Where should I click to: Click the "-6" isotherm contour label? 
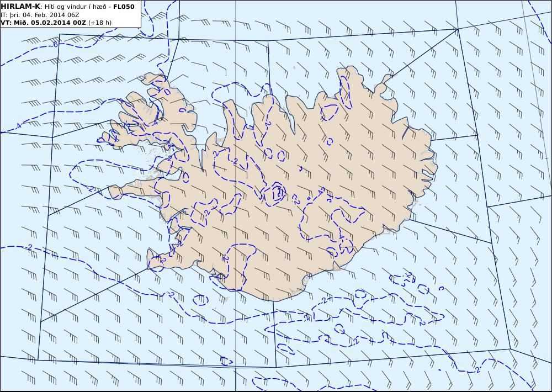55,45
